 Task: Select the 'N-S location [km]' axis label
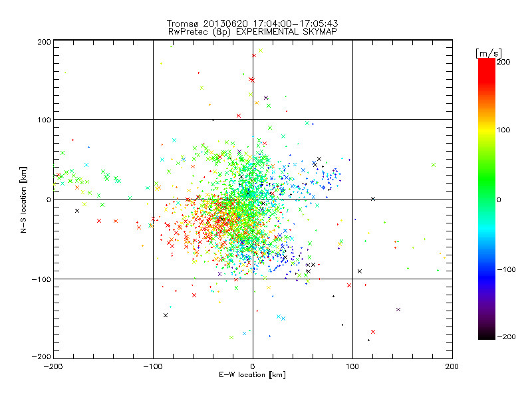click(x=23, y=200)
